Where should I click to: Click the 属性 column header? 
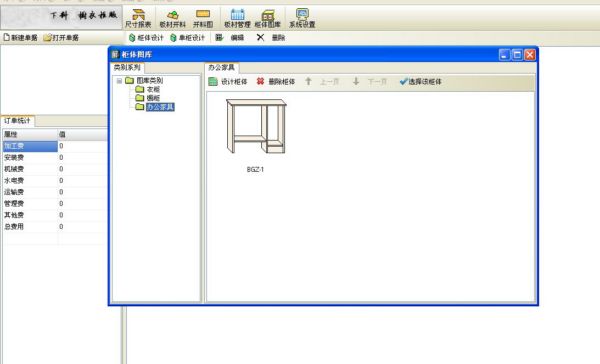point(30,134)
